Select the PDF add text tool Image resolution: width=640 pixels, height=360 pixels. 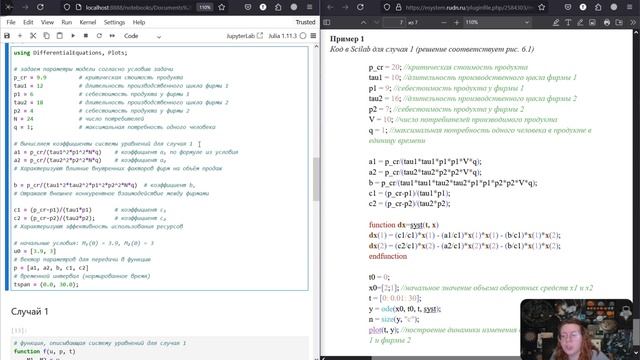568,22
